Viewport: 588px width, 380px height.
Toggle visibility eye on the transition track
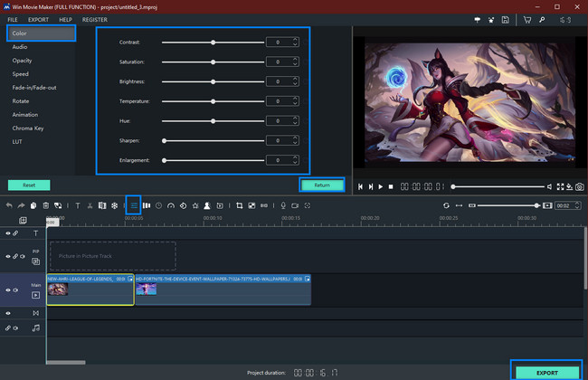[8, 313]
